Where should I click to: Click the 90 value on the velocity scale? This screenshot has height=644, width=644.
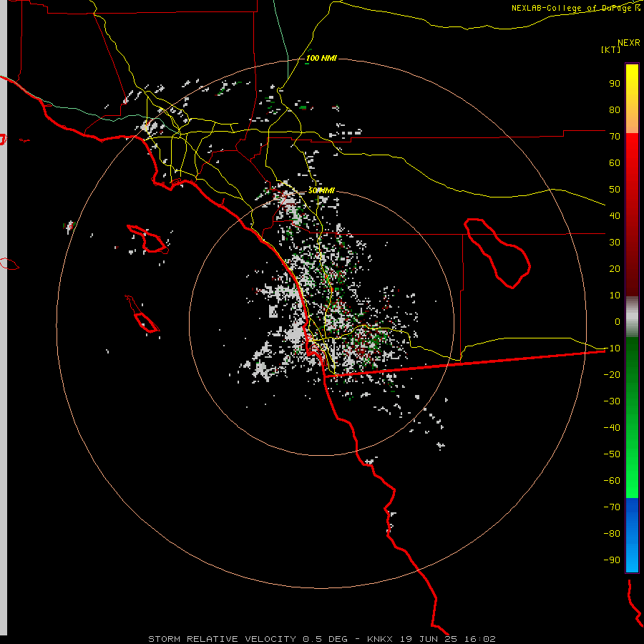tap(615, 84)
